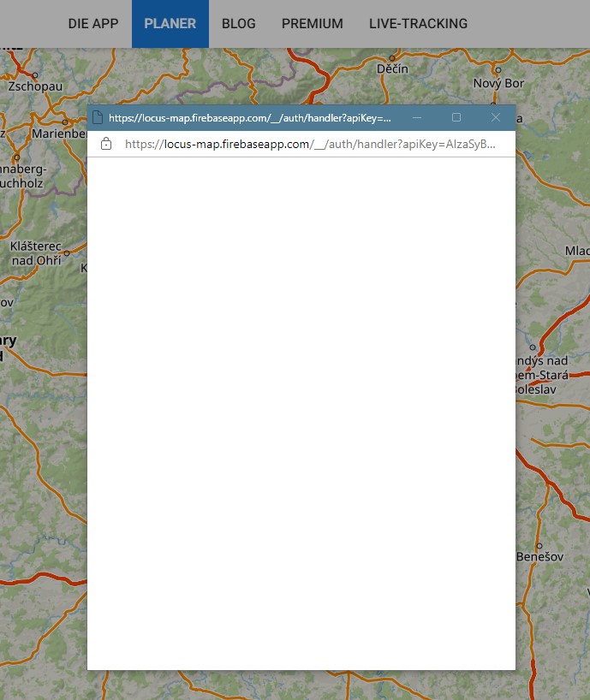Open the DIE APP navigation item
590x700 pixels.
(93, 24)
